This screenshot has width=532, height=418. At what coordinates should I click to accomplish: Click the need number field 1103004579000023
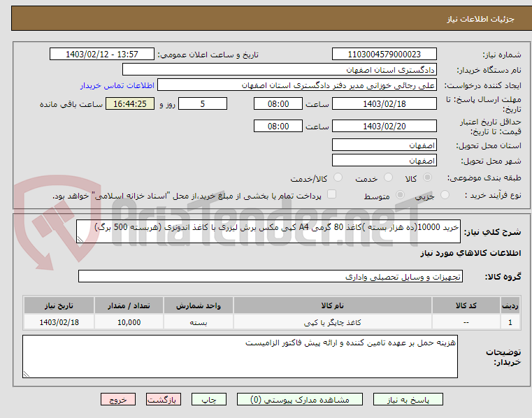click(x=384, y=55)
